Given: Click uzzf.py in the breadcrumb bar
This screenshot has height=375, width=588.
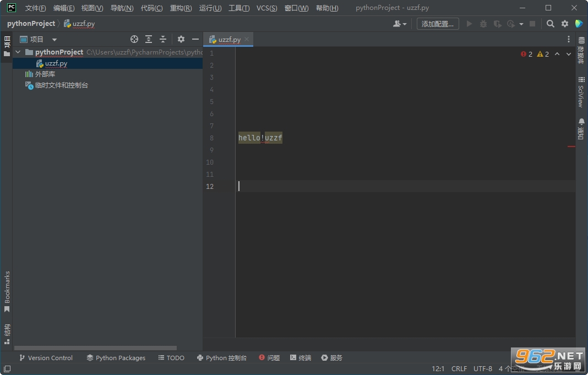Looking at the screenshot, I should coord(79,24).
